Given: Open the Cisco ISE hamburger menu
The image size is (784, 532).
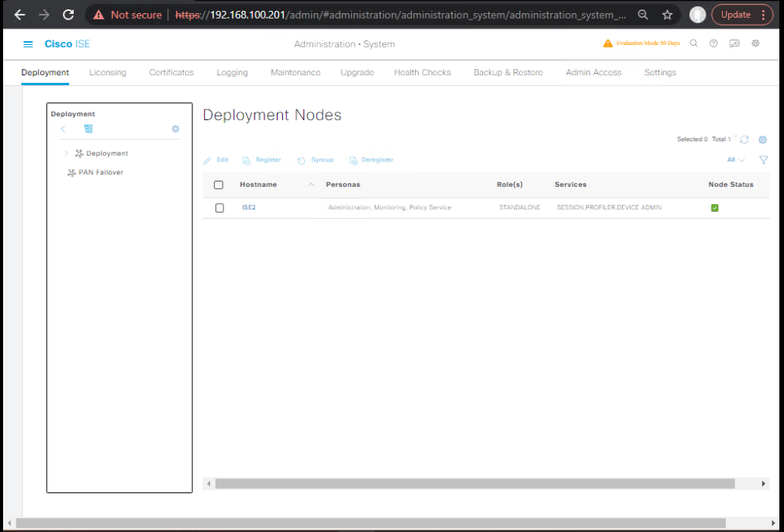Looking at the screenshot, I should coord(29,44).
